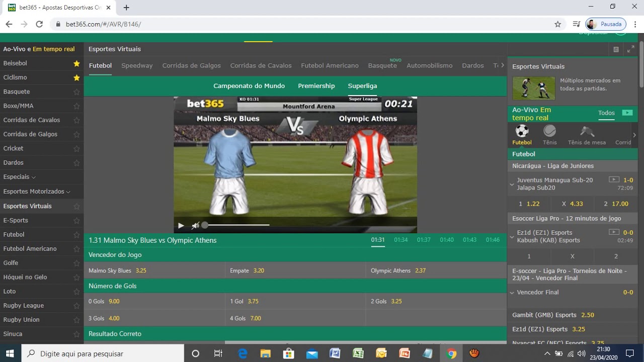Star the E-Sports entry

(76, 220)
